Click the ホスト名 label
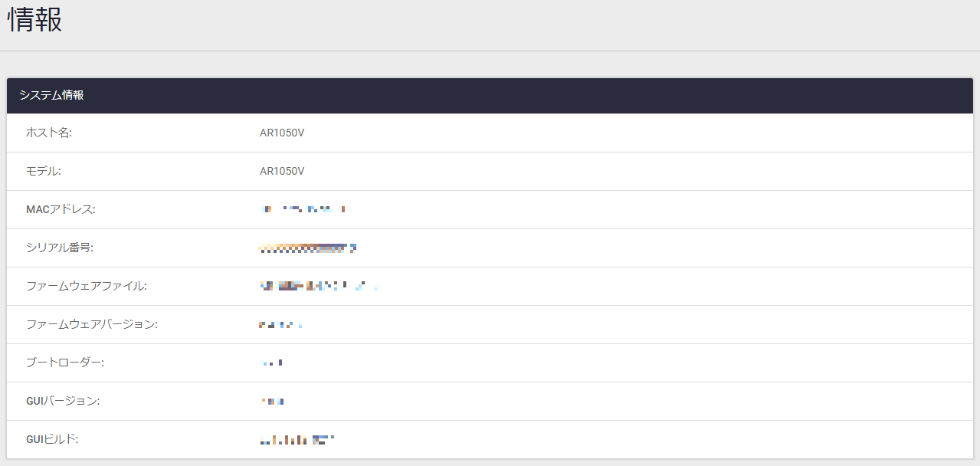980x466 pixels. (x=48, y=133)
